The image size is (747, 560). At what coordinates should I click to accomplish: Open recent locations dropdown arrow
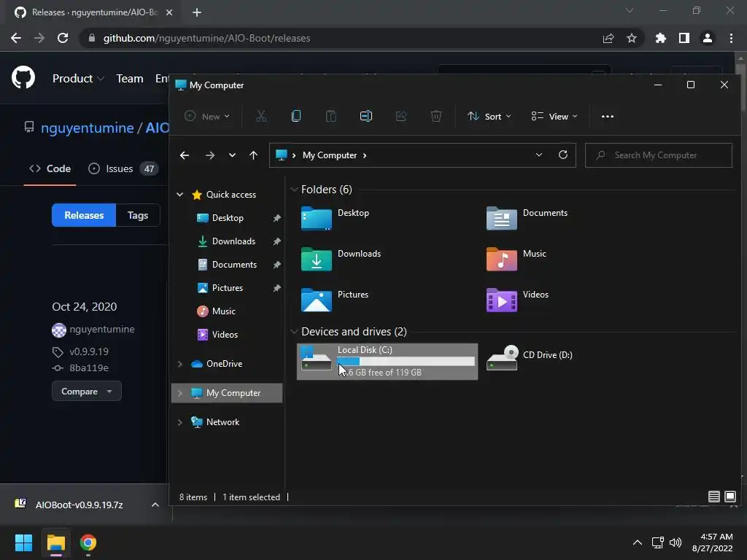(x=232, y=155)
